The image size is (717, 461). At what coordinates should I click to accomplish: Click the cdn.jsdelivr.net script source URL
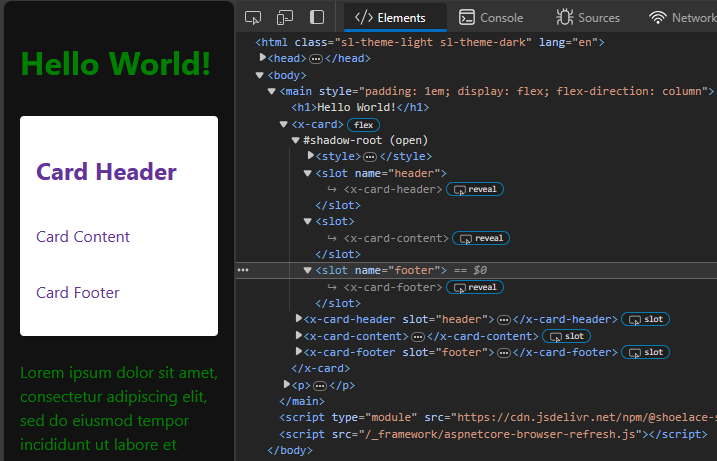pos(587,418)
